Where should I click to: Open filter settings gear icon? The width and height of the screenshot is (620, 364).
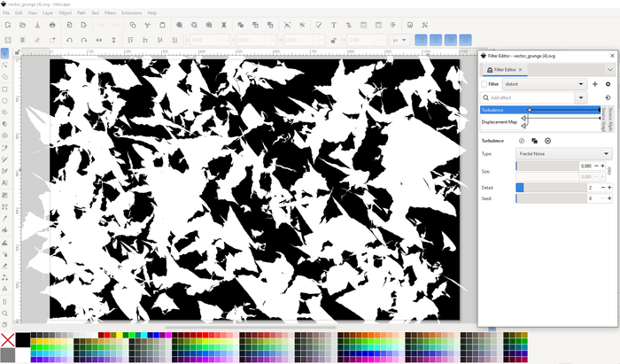608,83
